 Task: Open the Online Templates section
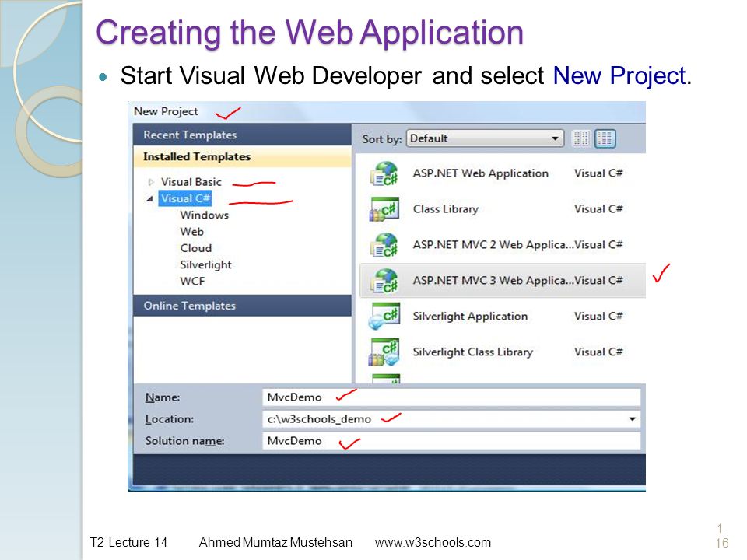click(x=243, y=306)
